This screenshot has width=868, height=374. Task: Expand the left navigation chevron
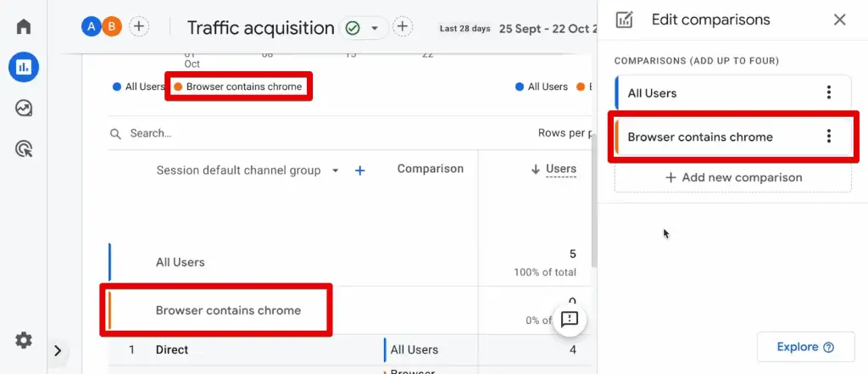pos(58,350)
